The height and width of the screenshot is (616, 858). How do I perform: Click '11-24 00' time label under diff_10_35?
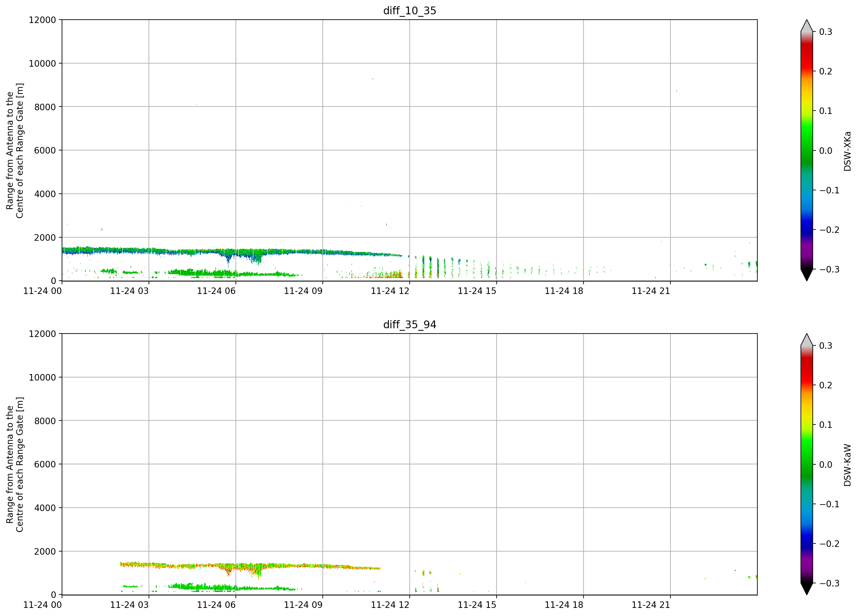42,291
